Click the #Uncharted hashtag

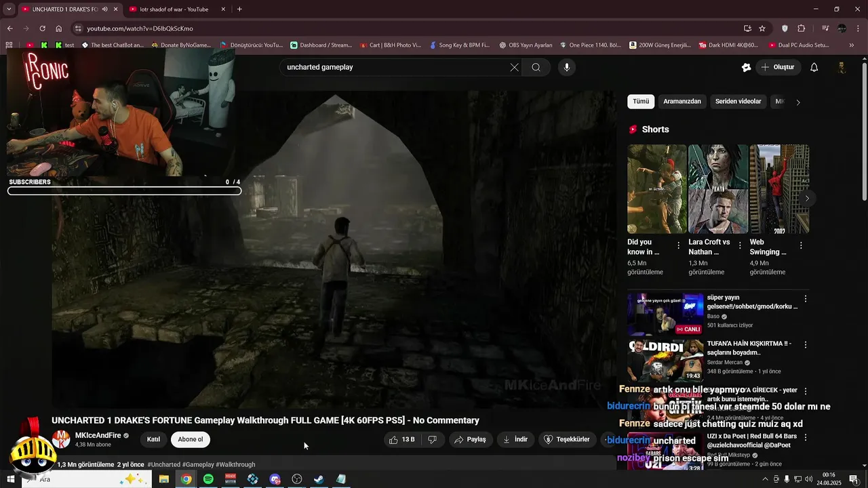point(164,465)
